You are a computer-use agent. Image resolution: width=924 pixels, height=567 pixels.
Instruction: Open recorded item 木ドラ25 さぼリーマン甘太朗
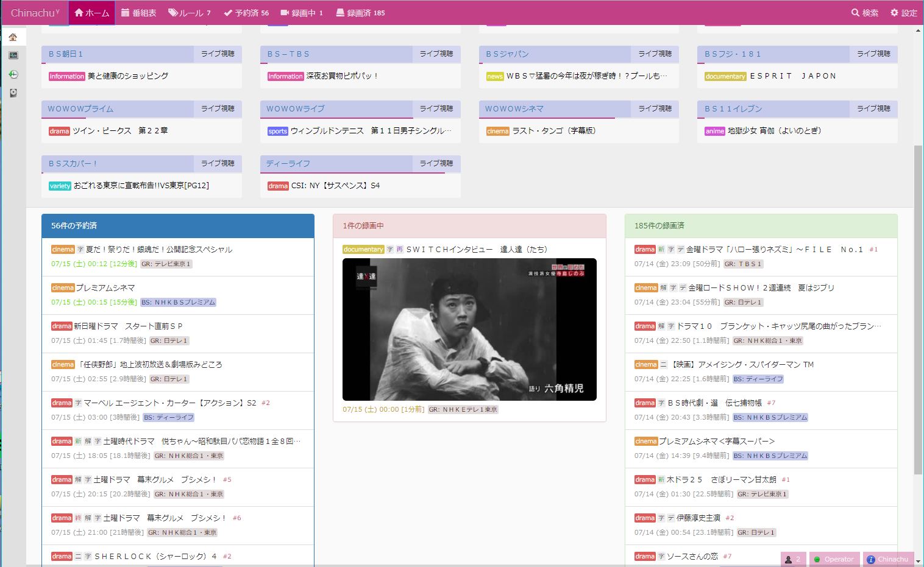[x=761, y=487]
